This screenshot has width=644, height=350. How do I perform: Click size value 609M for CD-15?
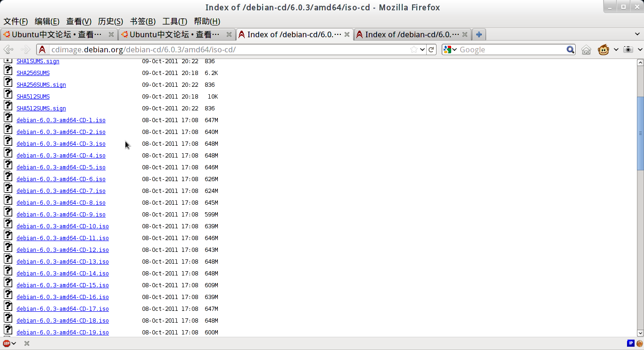(x=211, y=285)
